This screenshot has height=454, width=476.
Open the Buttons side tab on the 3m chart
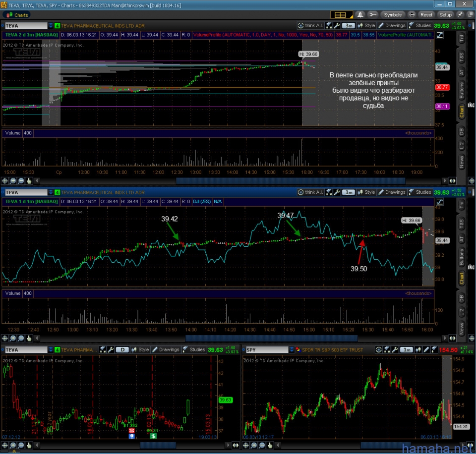(462, 90)
